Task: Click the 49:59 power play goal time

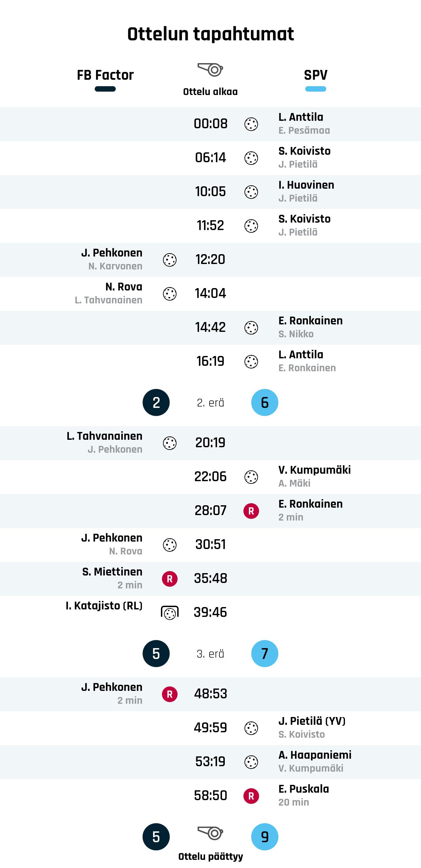Action: tap(210, 728)
